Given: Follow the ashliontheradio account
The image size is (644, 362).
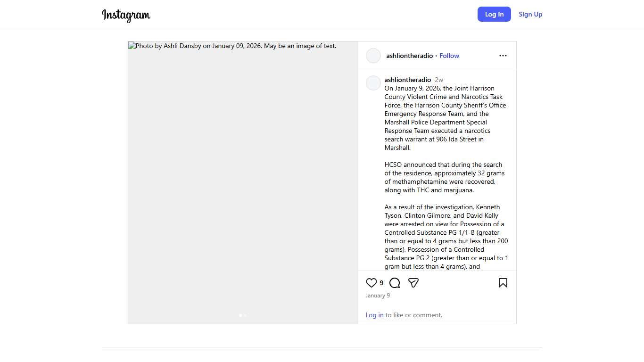Looking at the screenshot, I should 449,56.
